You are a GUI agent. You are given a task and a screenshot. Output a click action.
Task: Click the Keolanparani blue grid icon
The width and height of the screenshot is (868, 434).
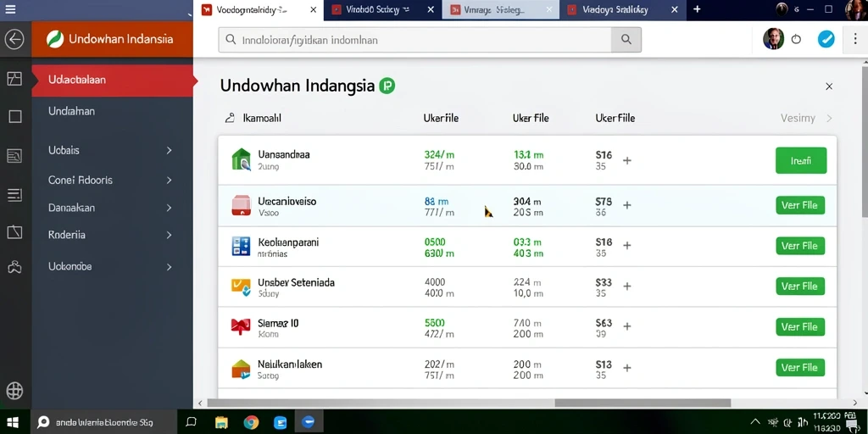(x=241, y=246)
